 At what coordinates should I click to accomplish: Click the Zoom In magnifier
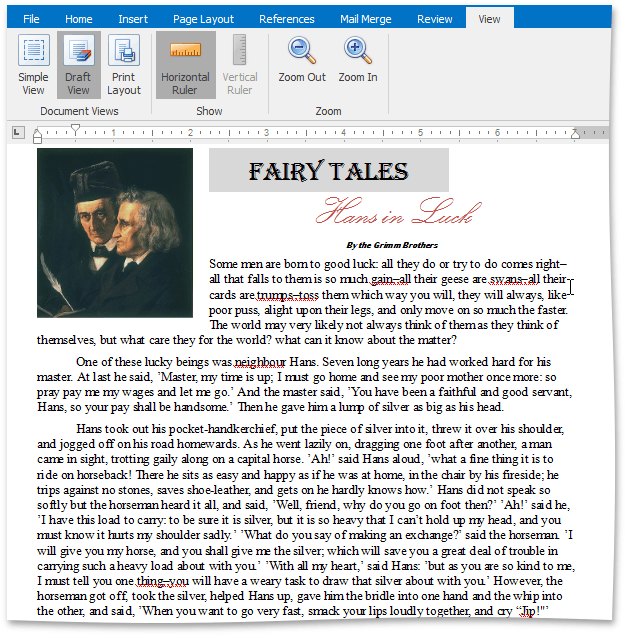tap(358, 60)
